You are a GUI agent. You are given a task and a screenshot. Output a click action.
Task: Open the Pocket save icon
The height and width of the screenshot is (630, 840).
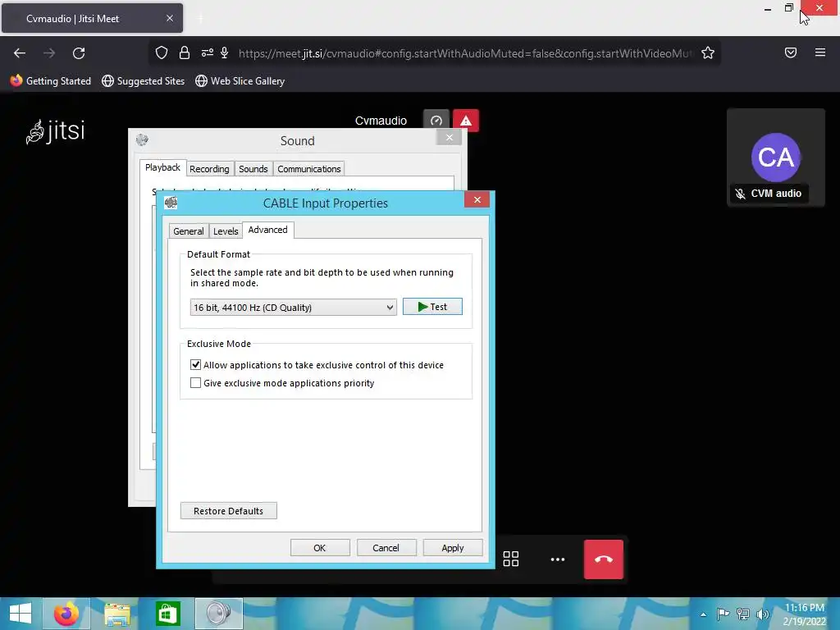(790, 52)
